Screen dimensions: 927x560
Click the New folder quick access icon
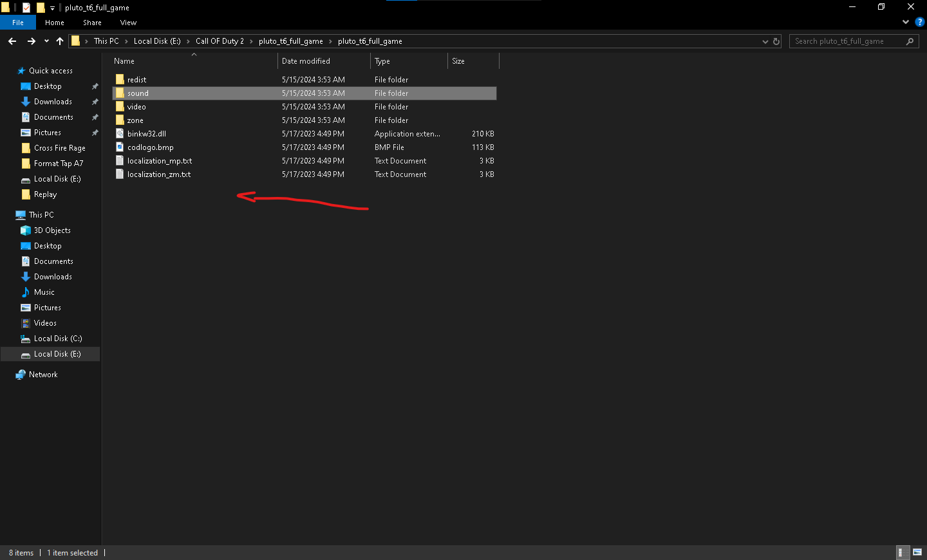[x=41, y=8]
